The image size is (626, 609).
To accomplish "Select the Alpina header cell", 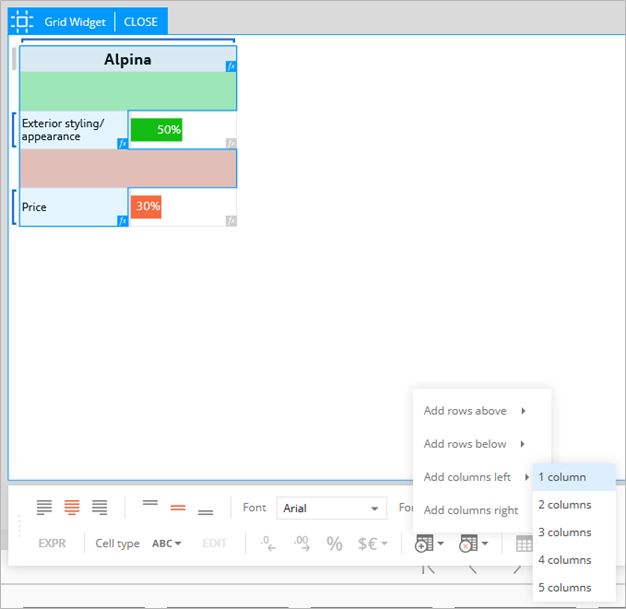I will click(x=128, y=59).
